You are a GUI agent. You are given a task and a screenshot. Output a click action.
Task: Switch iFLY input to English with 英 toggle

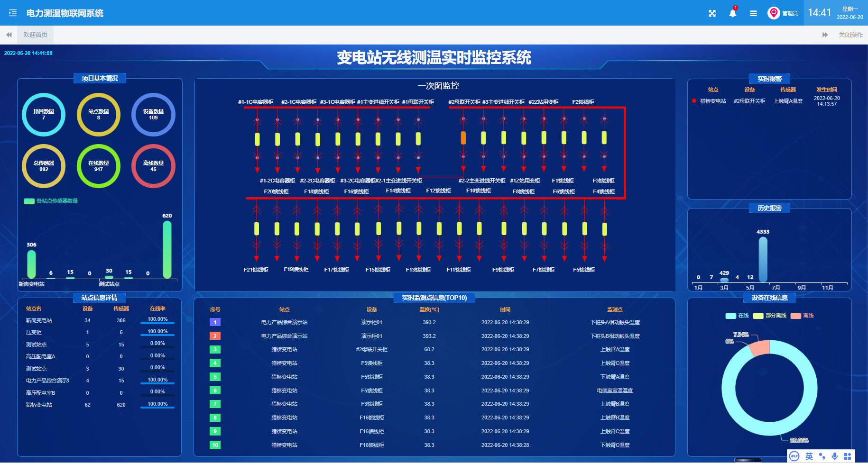(809, 456)
